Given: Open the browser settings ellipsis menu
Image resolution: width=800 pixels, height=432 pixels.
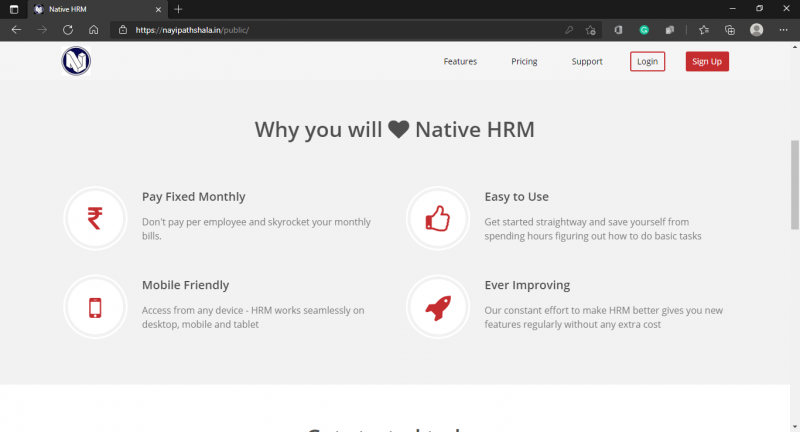Looking at the screenshot, I should click(x=784, y=30).
